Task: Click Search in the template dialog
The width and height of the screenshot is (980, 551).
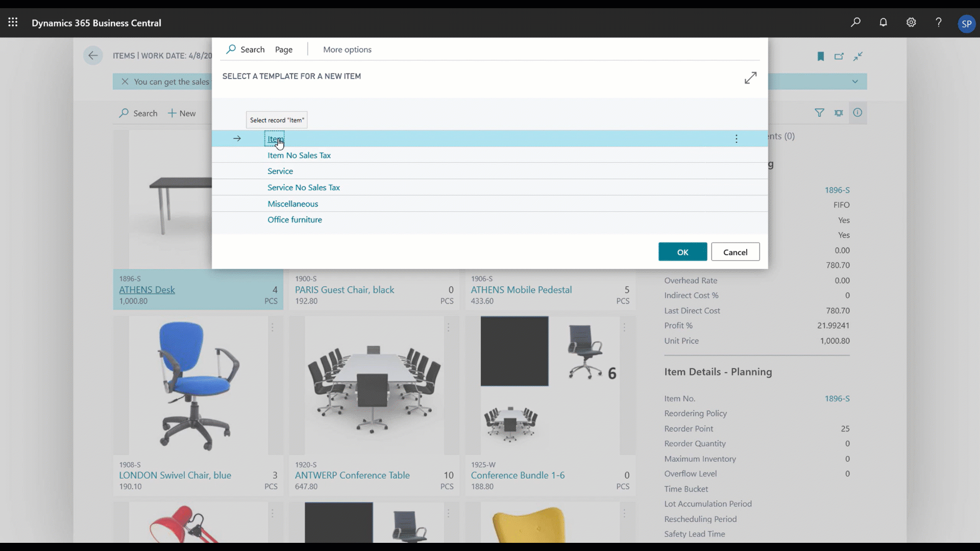Action: (x=246, y=49)
